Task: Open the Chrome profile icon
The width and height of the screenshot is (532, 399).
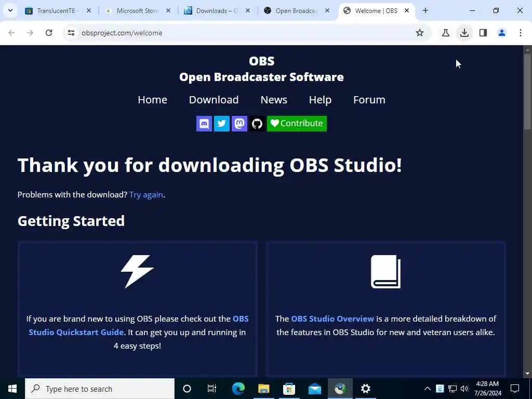Action: pyautogui.click(x=502, y=33)
